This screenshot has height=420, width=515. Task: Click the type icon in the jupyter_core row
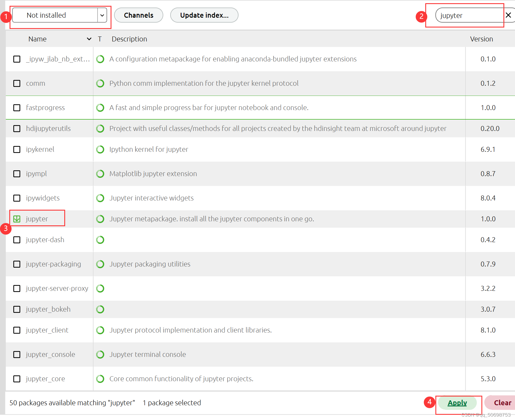[x=100, y=379]
